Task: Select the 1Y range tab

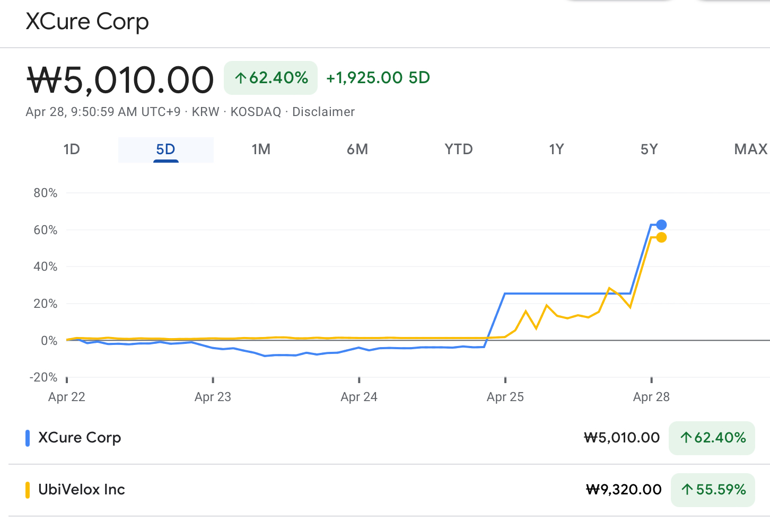Action: pyautogui.click(x=556, y=149)
